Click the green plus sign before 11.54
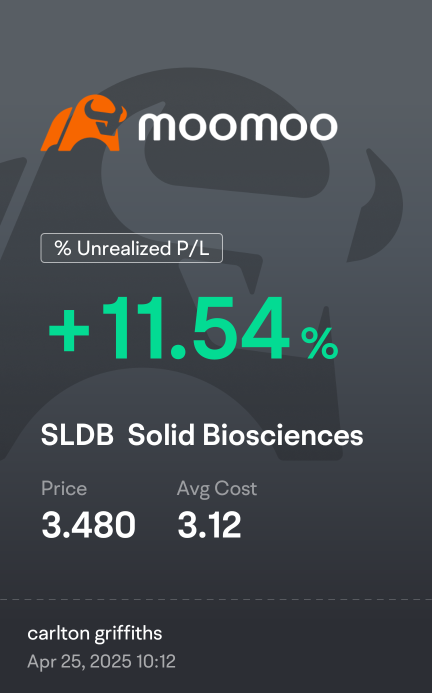Image resolution: width=432 pixels, height=693 pixels. tap(69, 330)
